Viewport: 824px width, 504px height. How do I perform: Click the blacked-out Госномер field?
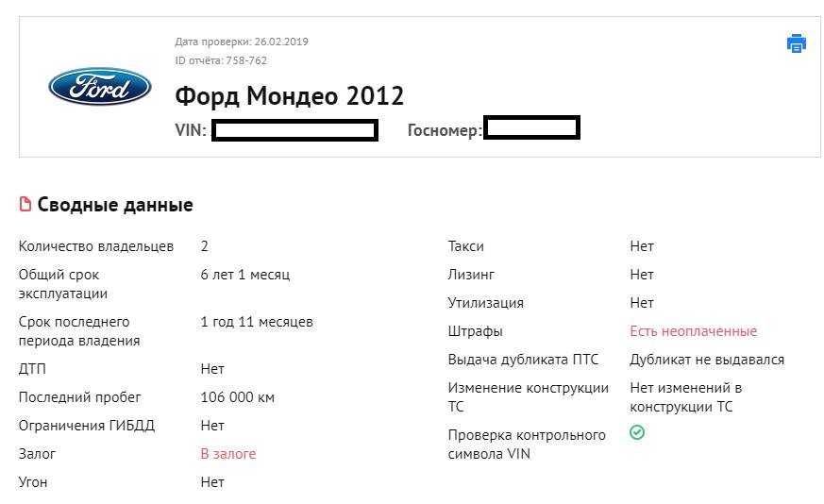[530, 128]
